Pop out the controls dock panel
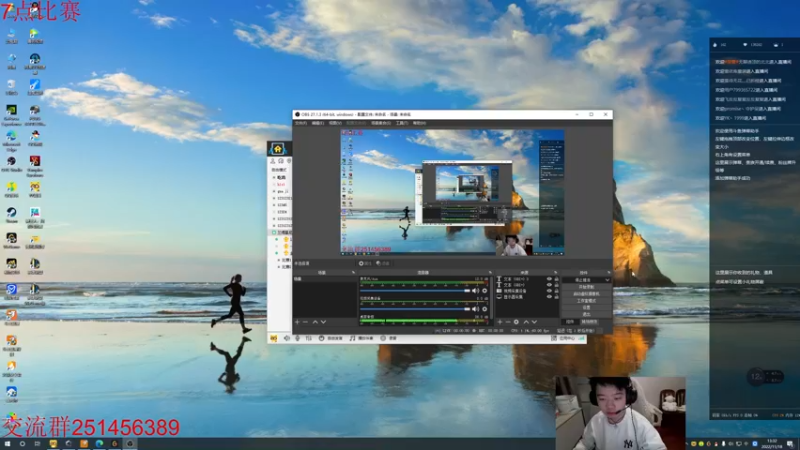The width and height of the screenshot is (800, 450). tap(609, 272)
